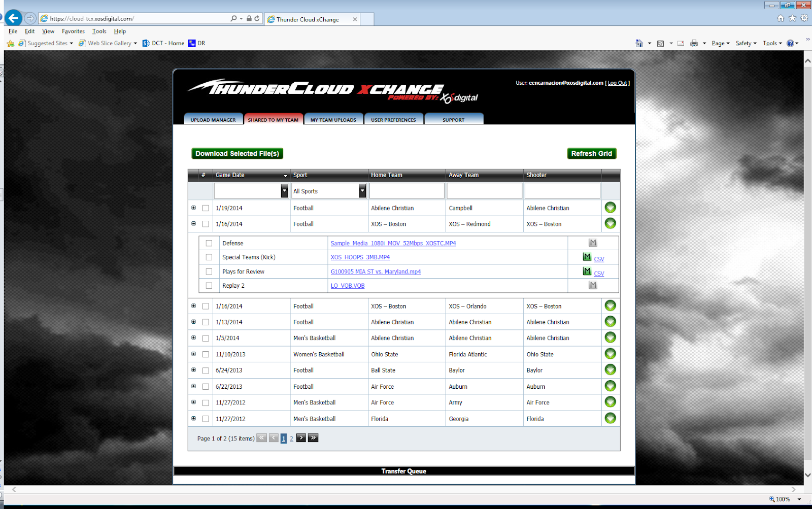Click green download icon for 1/13/2014 row
The height and width of the screenshot is (509, 812).
tap(610, 322)
